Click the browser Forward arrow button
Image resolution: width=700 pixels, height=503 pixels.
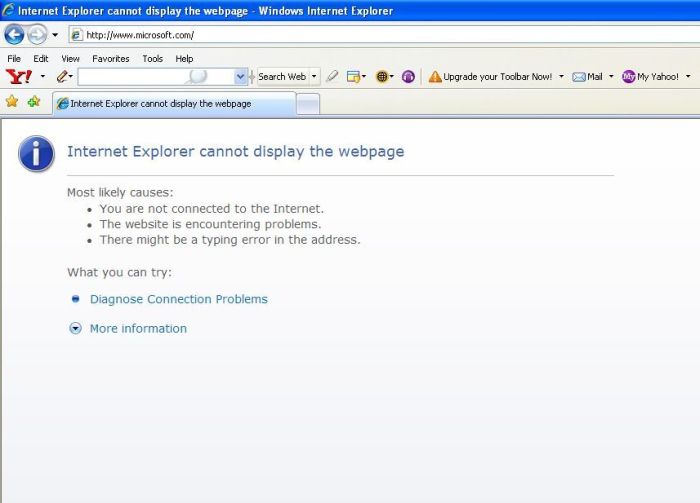37,34
